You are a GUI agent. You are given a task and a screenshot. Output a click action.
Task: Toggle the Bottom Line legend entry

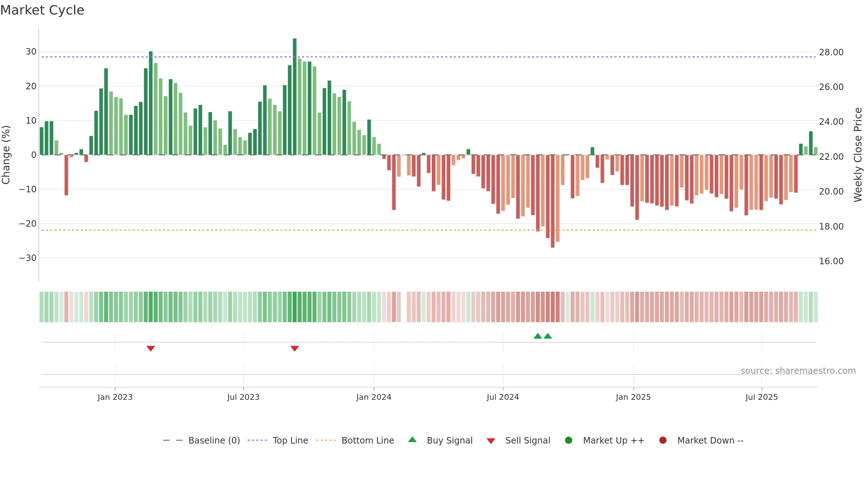click(x=355, y=440)
